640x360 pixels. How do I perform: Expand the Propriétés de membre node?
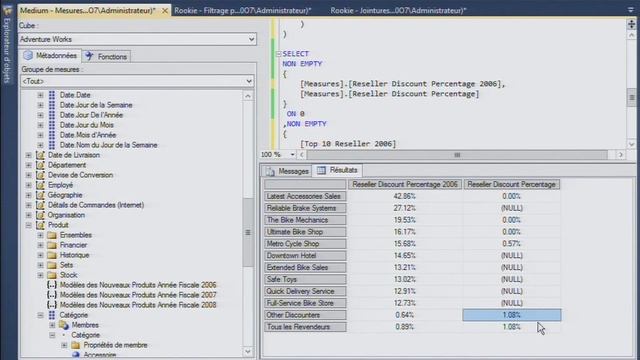pyautogui.click(x=64, y=345)
